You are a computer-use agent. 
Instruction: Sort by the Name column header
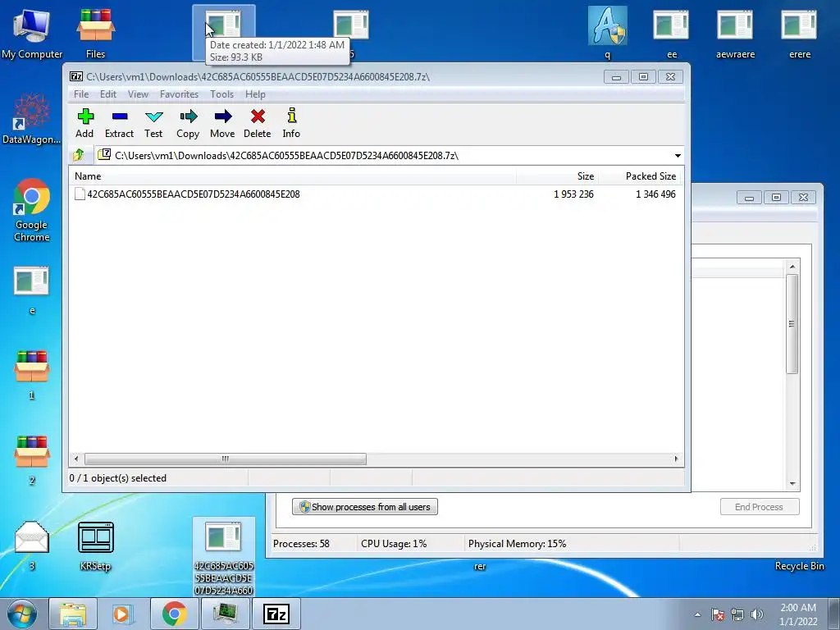click(x=293, y=176)
